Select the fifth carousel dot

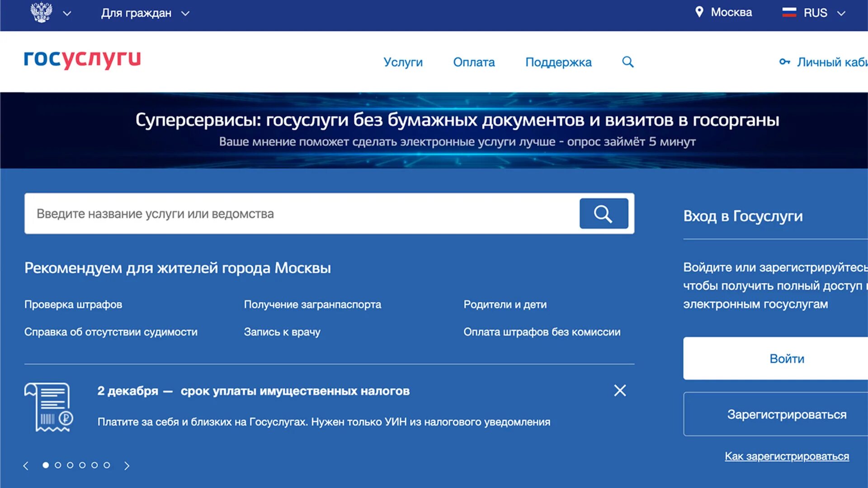[94, 465]
